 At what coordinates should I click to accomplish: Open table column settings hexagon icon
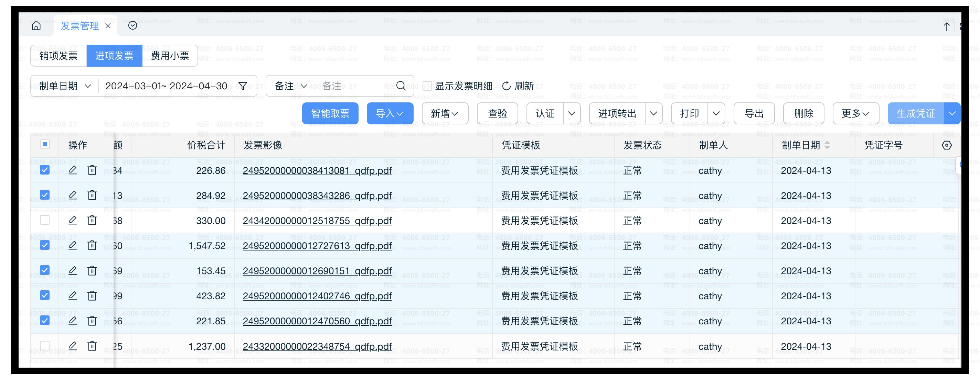point(947,145)
